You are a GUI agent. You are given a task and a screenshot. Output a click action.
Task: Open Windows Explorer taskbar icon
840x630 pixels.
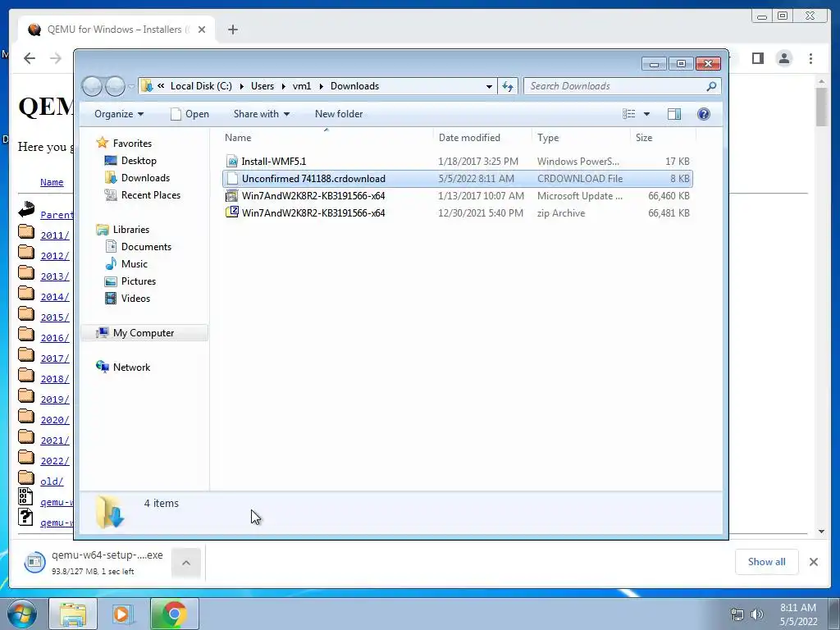[72, 614]
